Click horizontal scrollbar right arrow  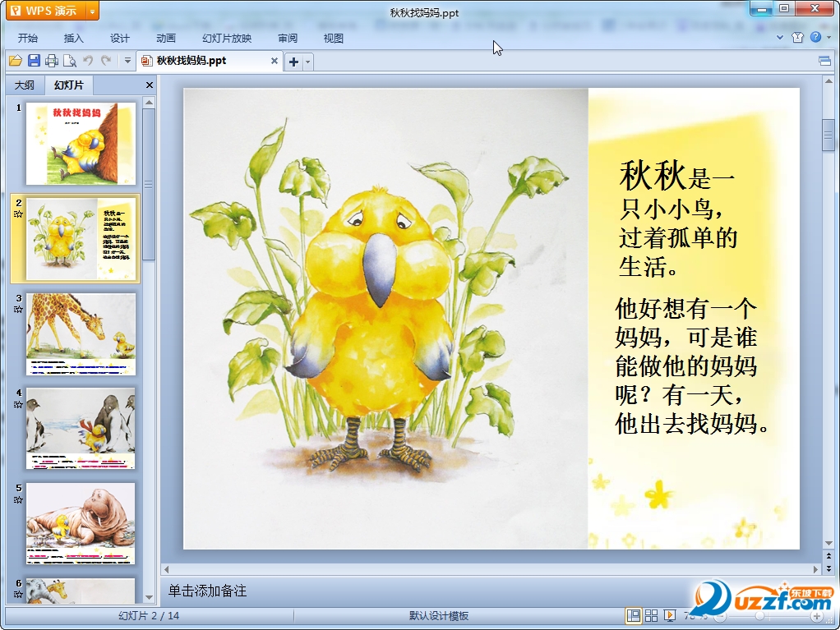[815, 569]
